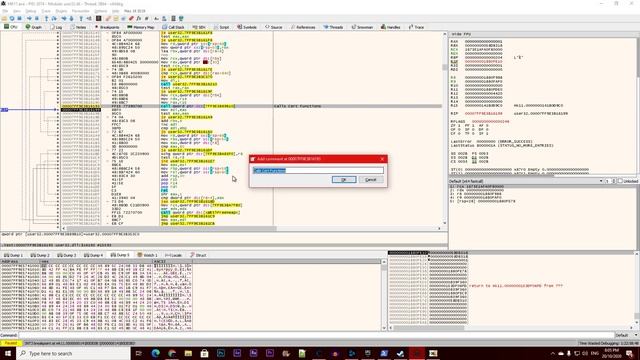Image resolution: width=640 pixels, height=360 pixels.
Task: Click the Check for Updates globe icon
Action: (181, 18)
